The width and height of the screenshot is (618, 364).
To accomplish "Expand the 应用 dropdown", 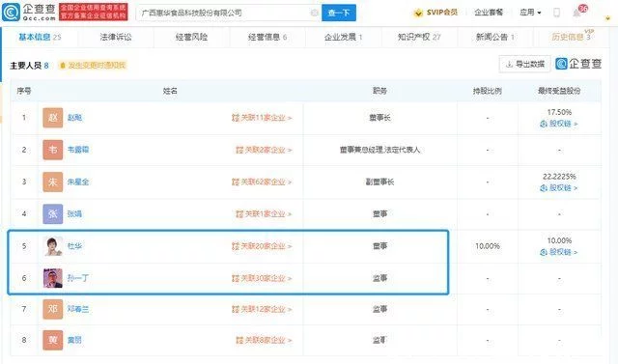I will pos(530,13).
